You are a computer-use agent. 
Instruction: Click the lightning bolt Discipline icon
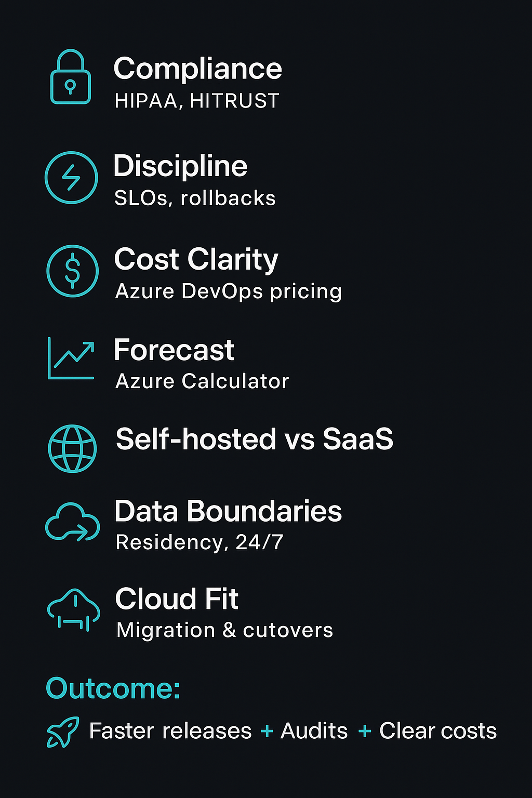coord(71,177)
